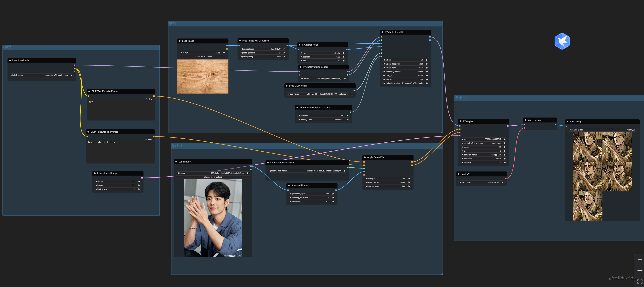Click upload button under the 300.jpg image
This screenshot has width=644, height=287.
point(203,56)
